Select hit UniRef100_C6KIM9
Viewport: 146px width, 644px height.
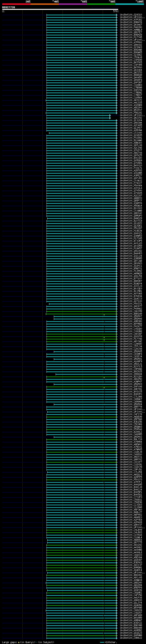tap(131, 311)
